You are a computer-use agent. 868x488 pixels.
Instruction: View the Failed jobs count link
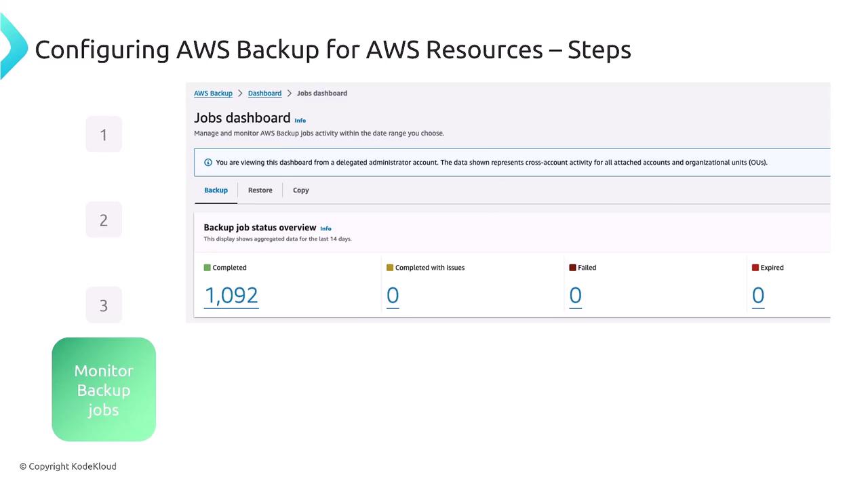tap(575, 296)
